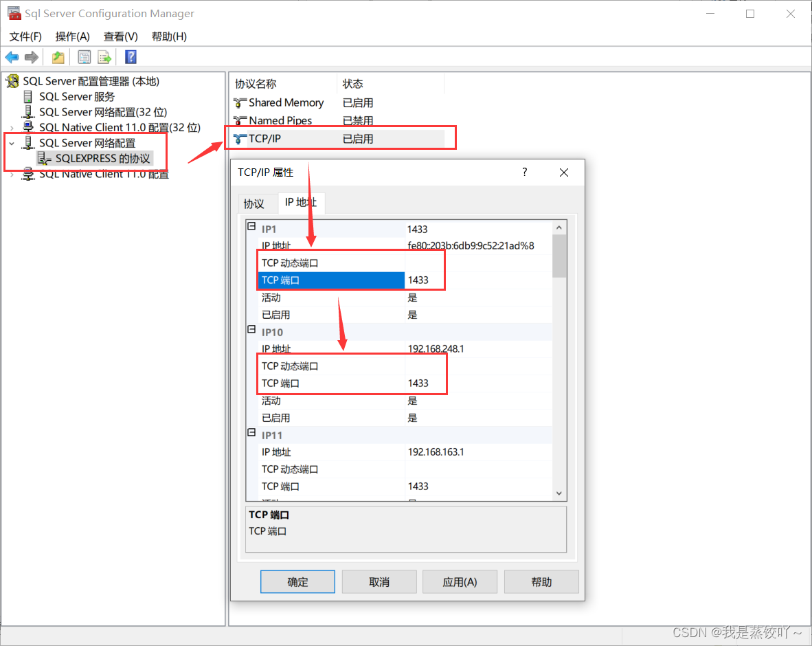Click IP10 TCP 动态端口 value field
This screenshot has height=646, width=812.
(x=477, y=366)
